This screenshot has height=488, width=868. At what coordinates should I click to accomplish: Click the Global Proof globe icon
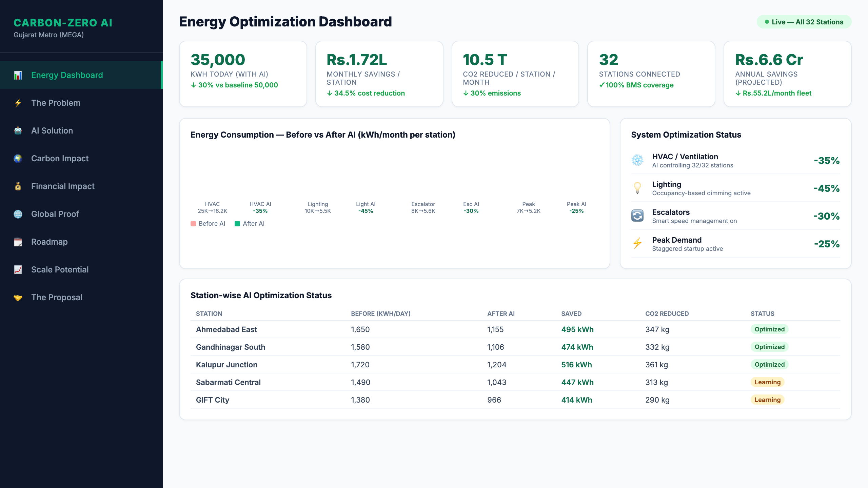pos(18,214)
